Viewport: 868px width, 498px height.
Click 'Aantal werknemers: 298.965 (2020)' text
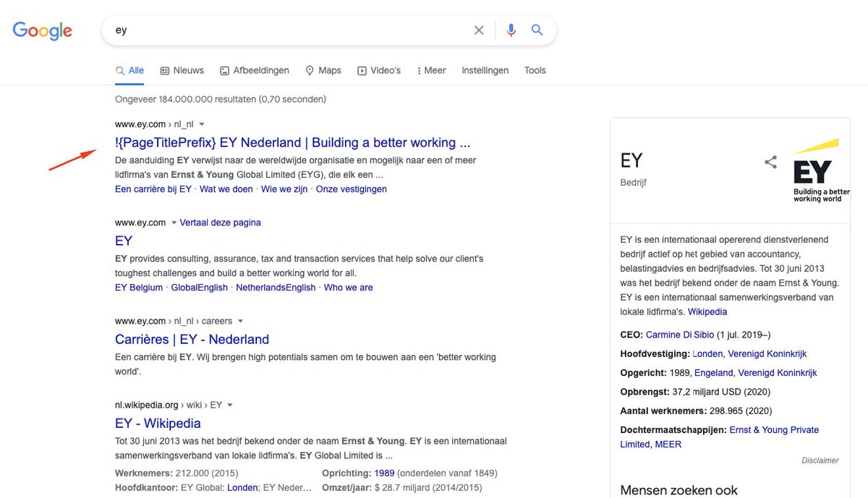point(695,411)
